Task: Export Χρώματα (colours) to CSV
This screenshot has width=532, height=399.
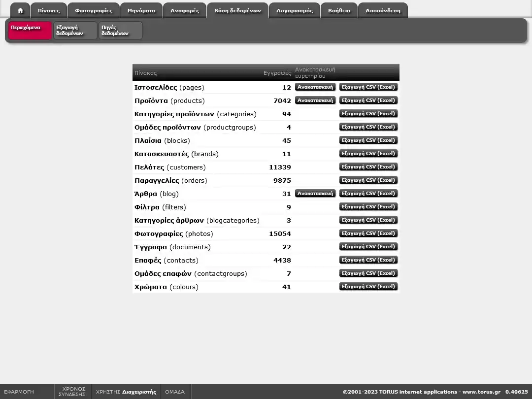Action: 368,287
